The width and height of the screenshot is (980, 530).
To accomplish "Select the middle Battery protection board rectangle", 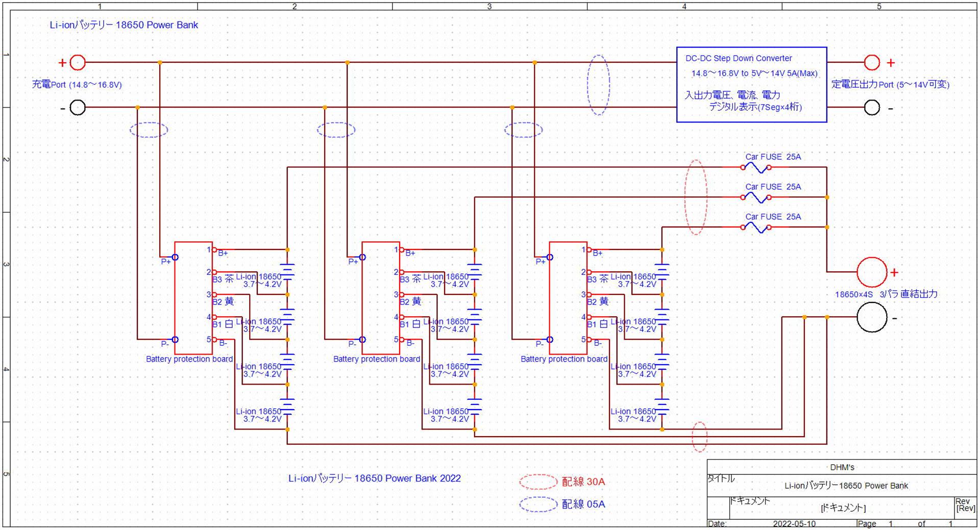I will pyautogui.click(x=381, y=298).
